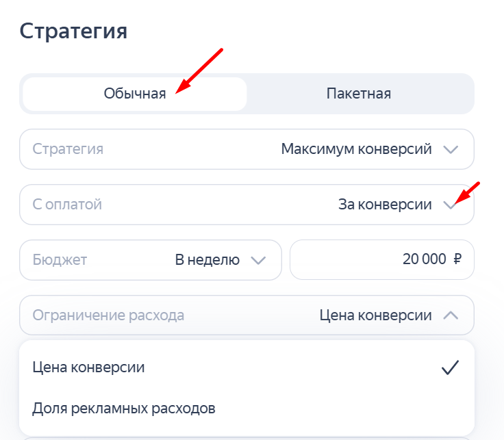Click Цена конверсии value in Ограничение расхода field

pos(375,315)
